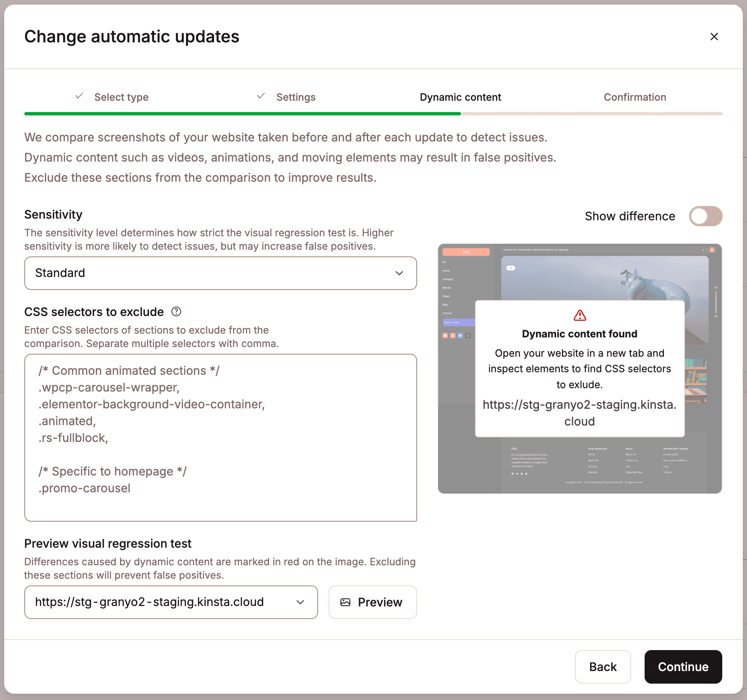The width and height of the screenshot is (747, 700).
Task: Click the checkmark beside Select type step
Action: coord(79,96)
